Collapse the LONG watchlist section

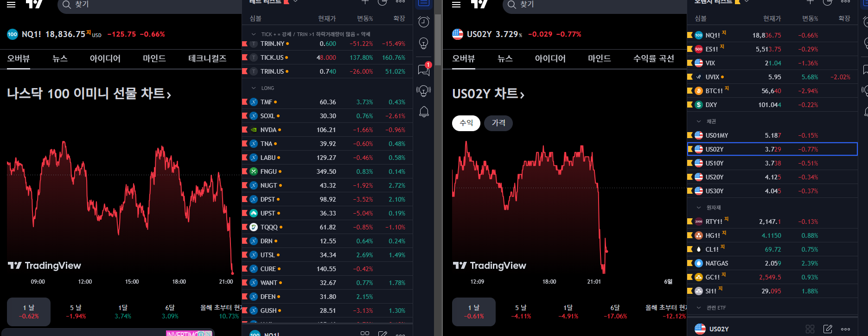(254, 88)
